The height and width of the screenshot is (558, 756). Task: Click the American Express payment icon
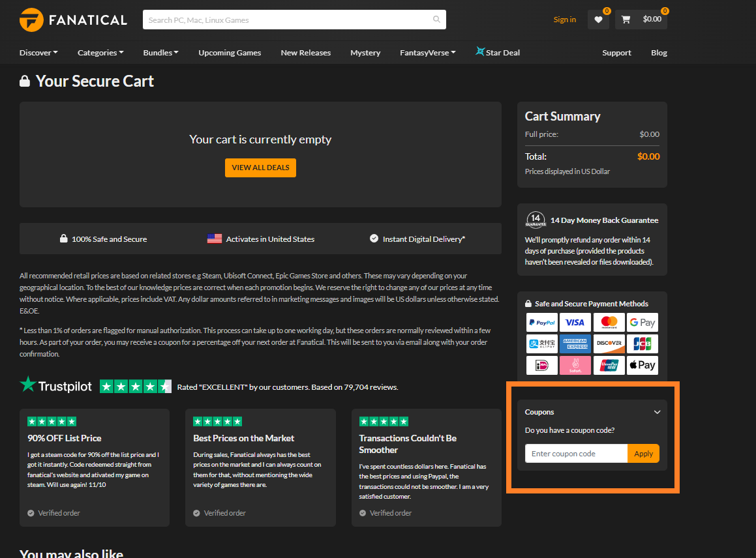pos(575,344)
